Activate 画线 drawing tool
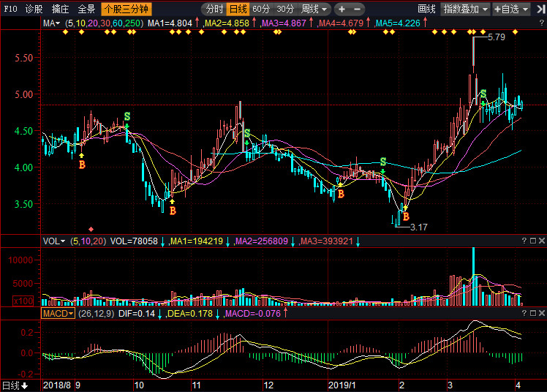Viewport: 547px width, 392px height. [426, 9]
